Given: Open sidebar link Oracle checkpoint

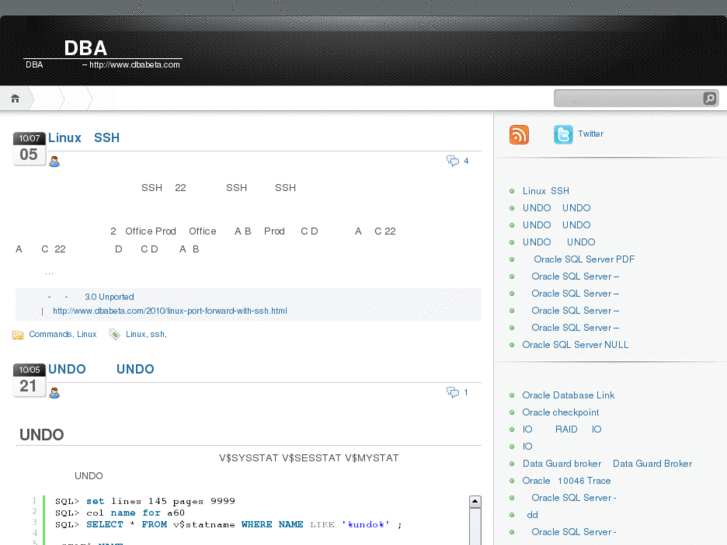Looking at the screenshot, I should [561, 412].
